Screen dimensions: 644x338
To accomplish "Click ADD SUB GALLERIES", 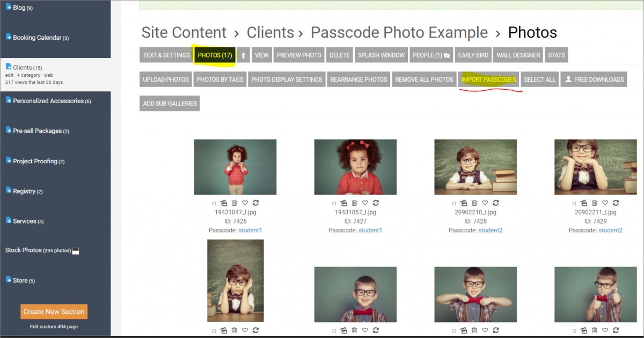I will (170, 103).
